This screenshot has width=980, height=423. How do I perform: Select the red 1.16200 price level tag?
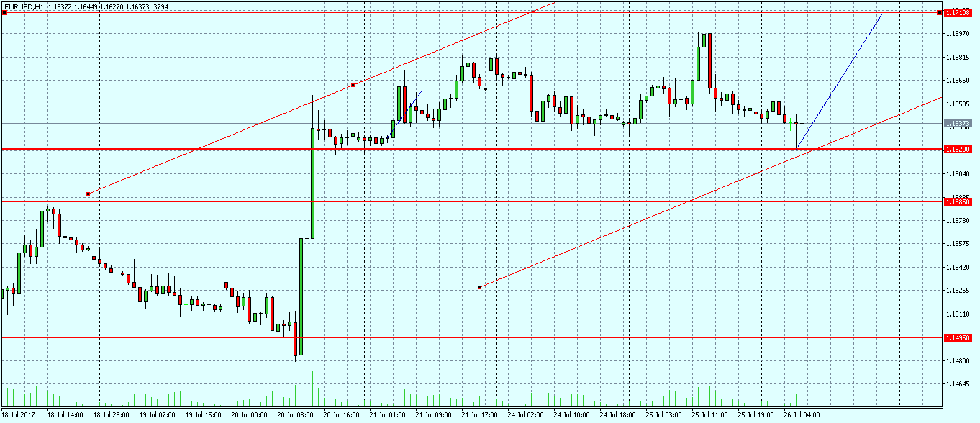958,149
